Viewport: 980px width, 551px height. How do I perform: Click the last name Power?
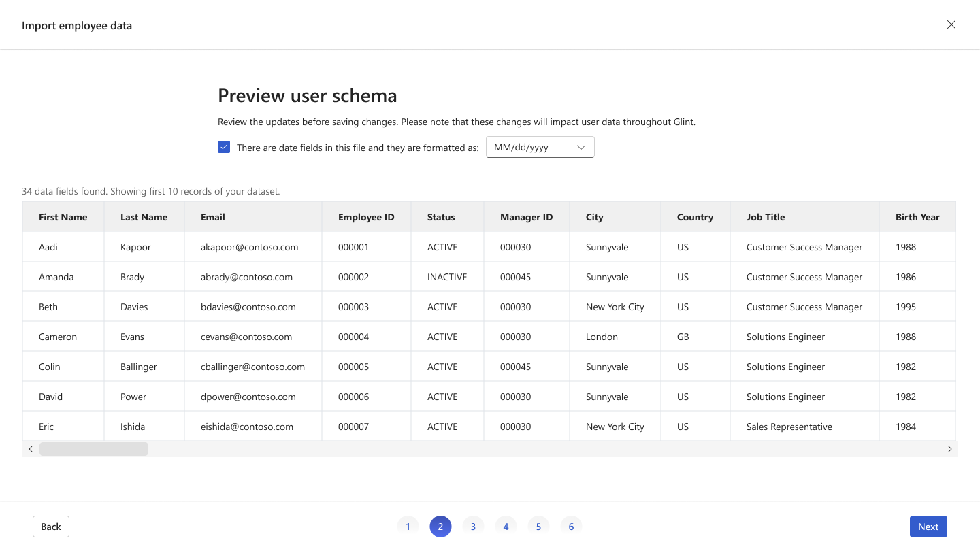133,397
